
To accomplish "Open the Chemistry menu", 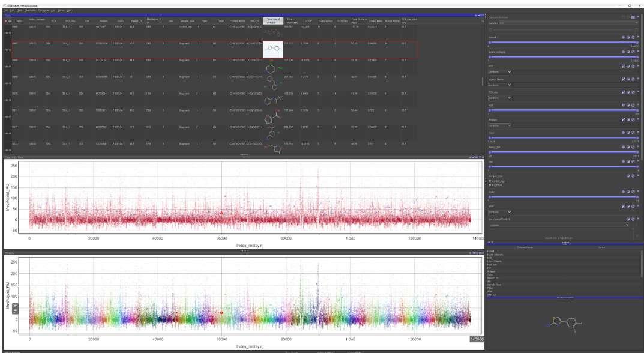I will click(30, 10).
